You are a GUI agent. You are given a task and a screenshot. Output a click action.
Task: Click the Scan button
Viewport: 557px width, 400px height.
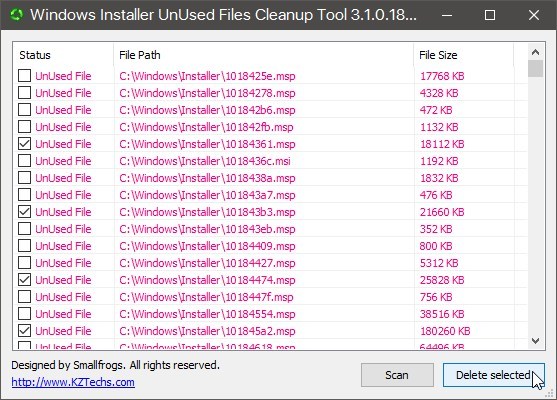pos(397,375)
